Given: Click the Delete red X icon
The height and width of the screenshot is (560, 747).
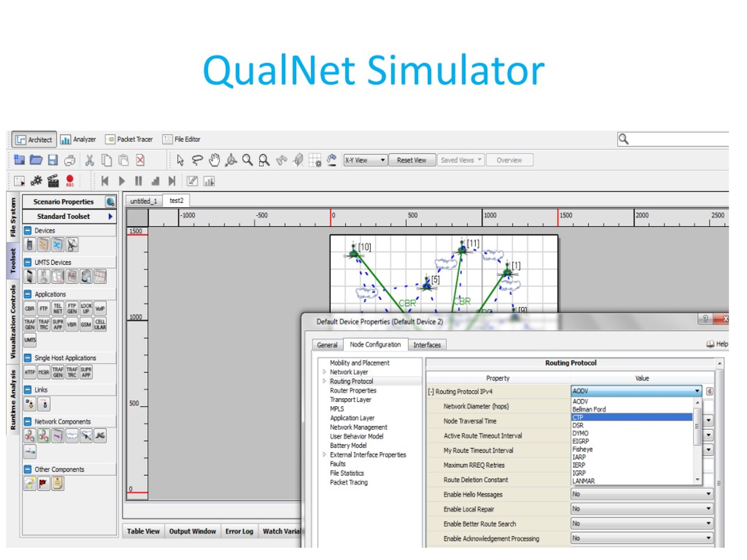Looking at the screenshot, I should click(140, 160).
